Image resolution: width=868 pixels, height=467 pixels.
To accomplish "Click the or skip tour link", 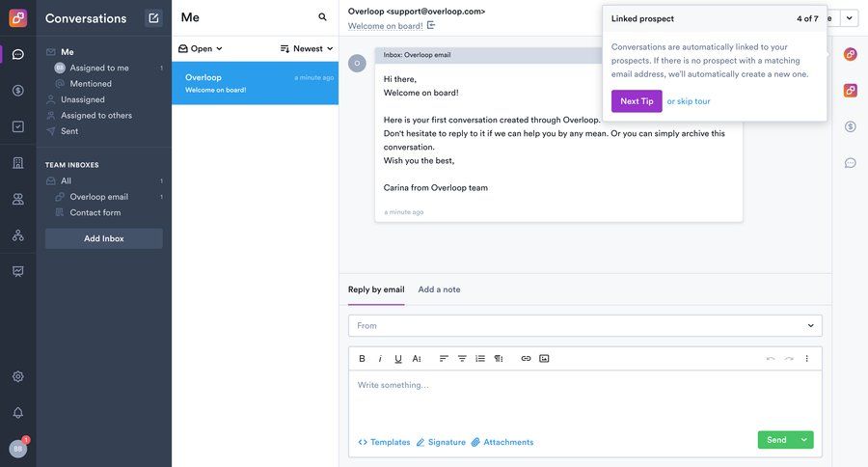I will (689, 101).
